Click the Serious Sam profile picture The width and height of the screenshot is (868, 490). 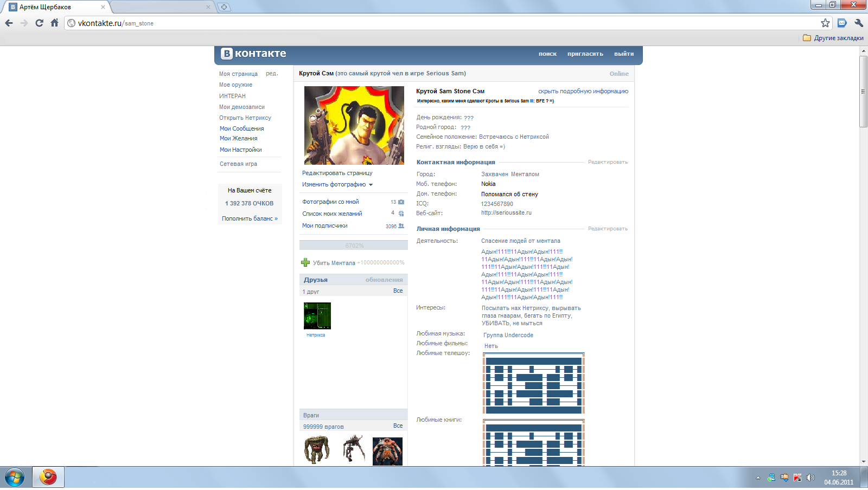tap(354, 125)
